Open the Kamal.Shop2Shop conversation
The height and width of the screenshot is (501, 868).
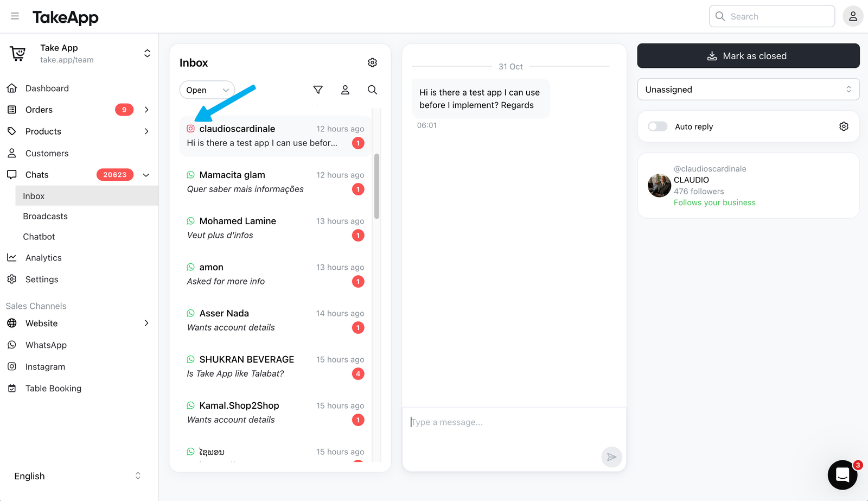(x=276, y=413)
